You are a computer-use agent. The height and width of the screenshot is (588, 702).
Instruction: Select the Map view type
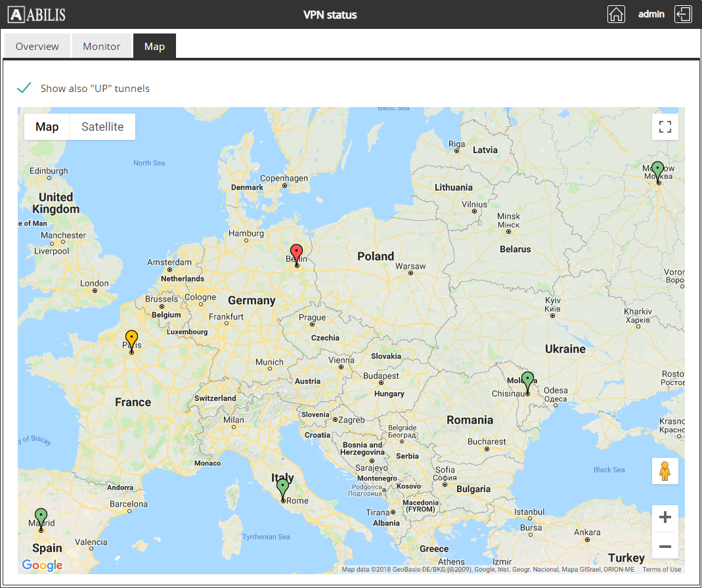[x=47, y=127]
